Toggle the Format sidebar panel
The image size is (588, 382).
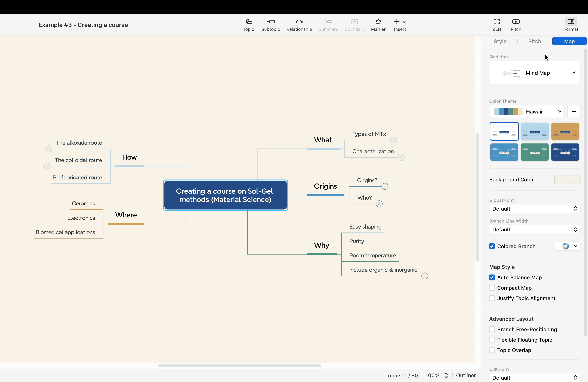click(x=571, y=25)
